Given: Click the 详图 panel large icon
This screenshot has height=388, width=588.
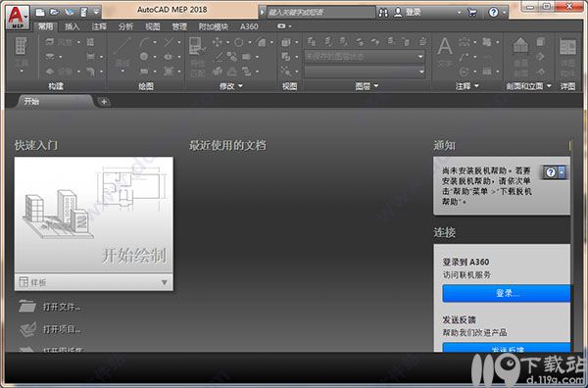Looking at the screenshot, I should [567, 47].
